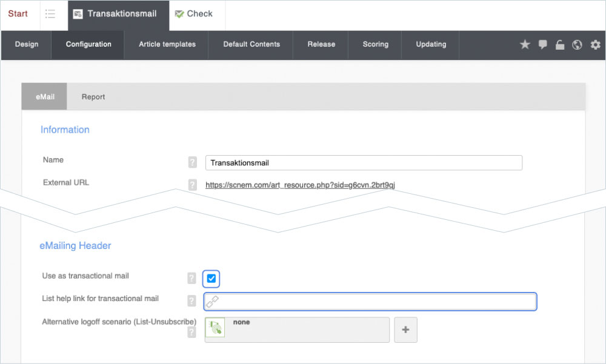Click the globe icon in toolbar

[x=578, y=45]
